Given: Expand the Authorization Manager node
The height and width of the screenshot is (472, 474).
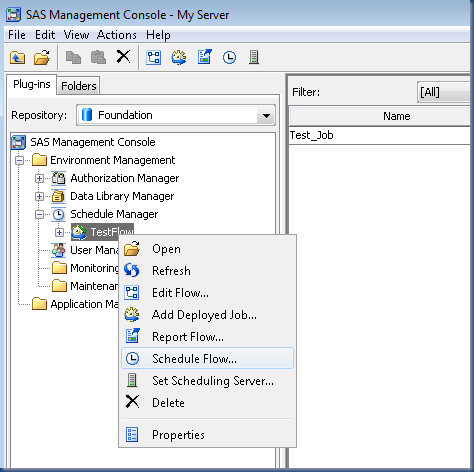Looking at the screenshot, I should point(39,178).
